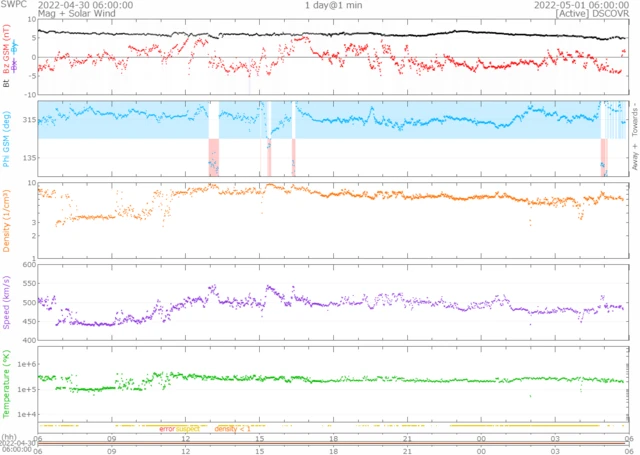Click the 00 hour tick on time axis
This screenshot has height=455, width=640.
(481, 438)
